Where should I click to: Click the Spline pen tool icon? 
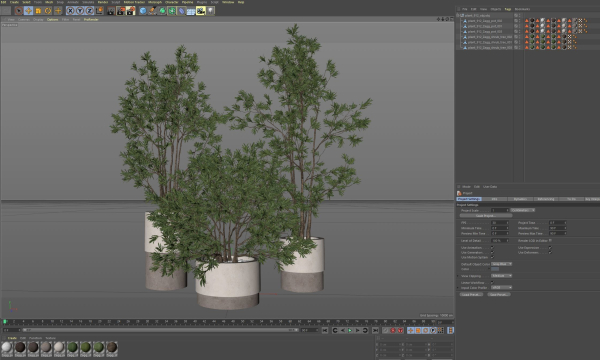click(152, 11)
